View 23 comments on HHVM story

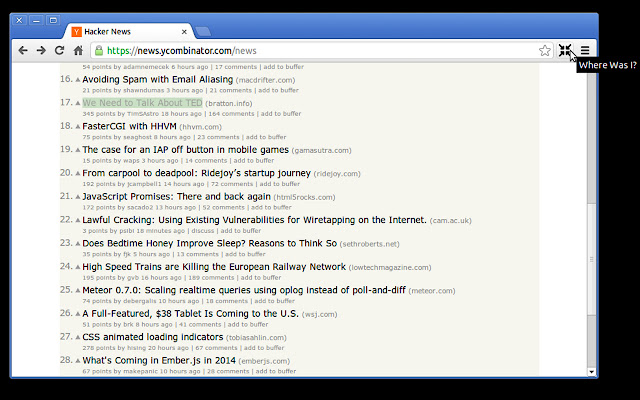218,137
